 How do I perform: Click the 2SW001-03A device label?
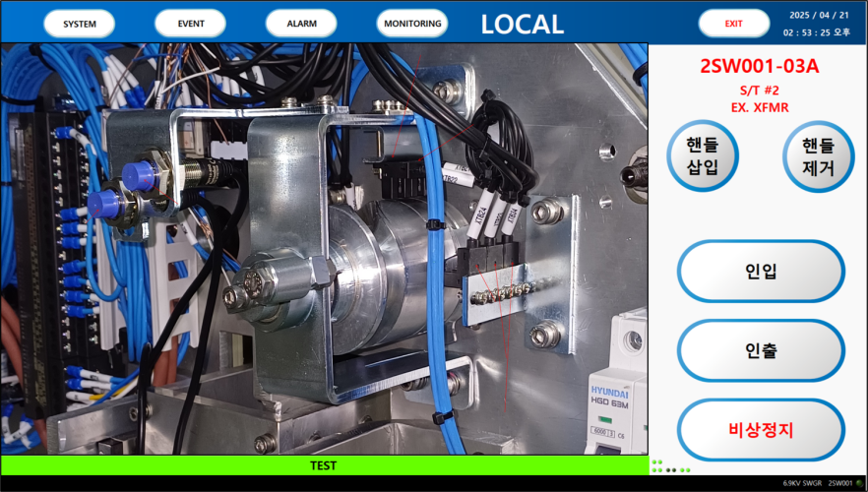coord(759,67)
